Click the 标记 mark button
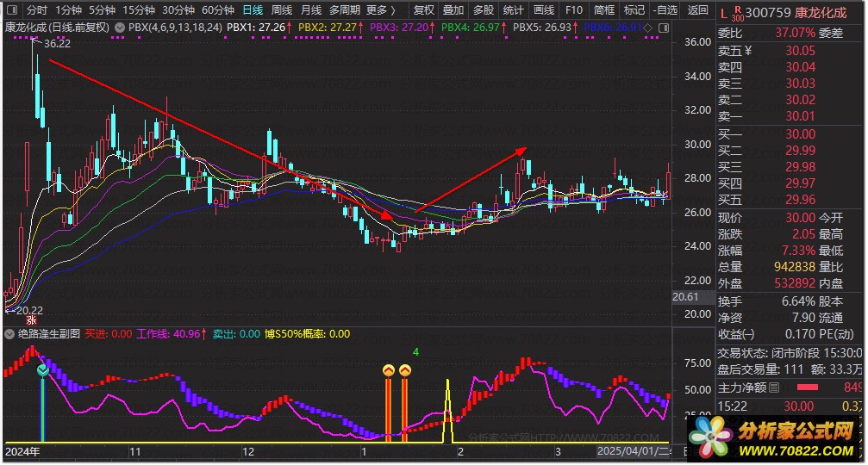This screenshot has height=465, width=868. (x=634, y=10)
